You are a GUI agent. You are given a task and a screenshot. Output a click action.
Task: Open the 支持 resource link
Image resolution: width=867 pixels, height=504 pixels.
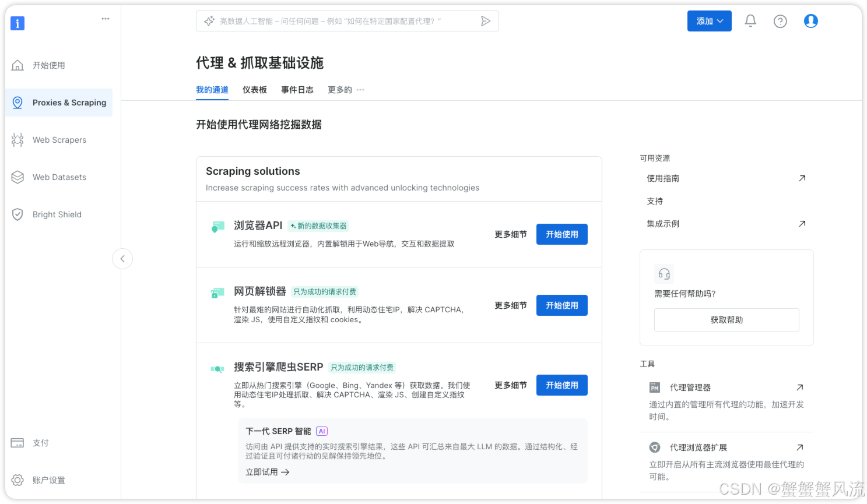tap(655, 201)
